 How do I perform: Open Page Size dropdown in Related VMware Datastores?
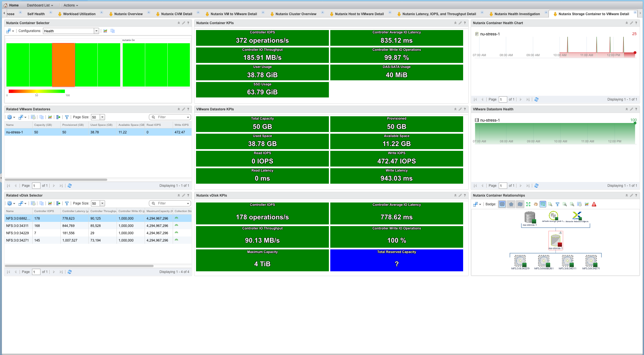tap(103, 117)
